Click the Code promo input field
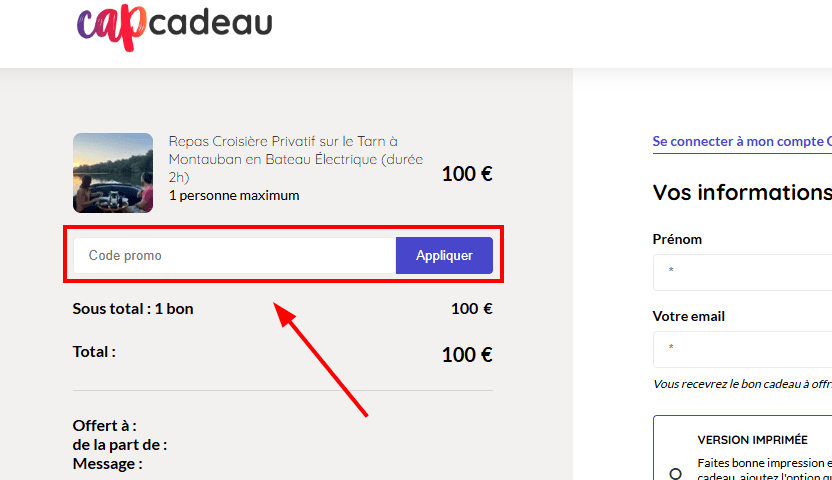Screen dimensions: 832x480 [x=235, y=256]
